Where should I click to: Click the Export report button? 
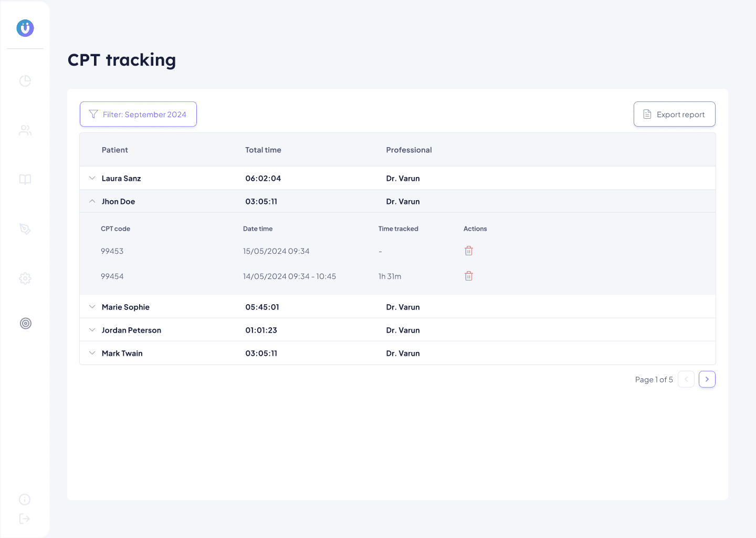pyautogui.click(x=674, y=115)
